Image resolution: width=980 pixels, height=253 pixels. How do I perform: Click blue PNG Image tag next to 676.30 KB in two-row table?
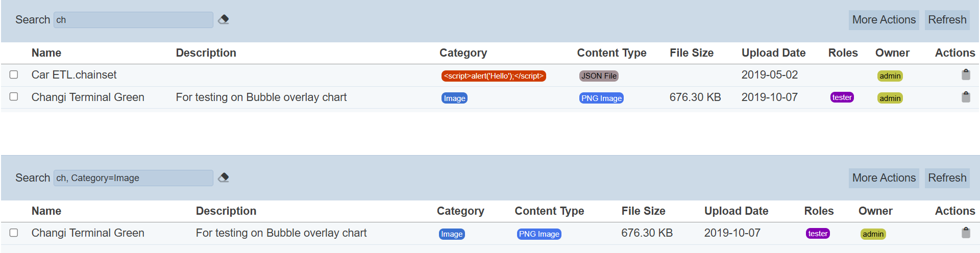601,98
